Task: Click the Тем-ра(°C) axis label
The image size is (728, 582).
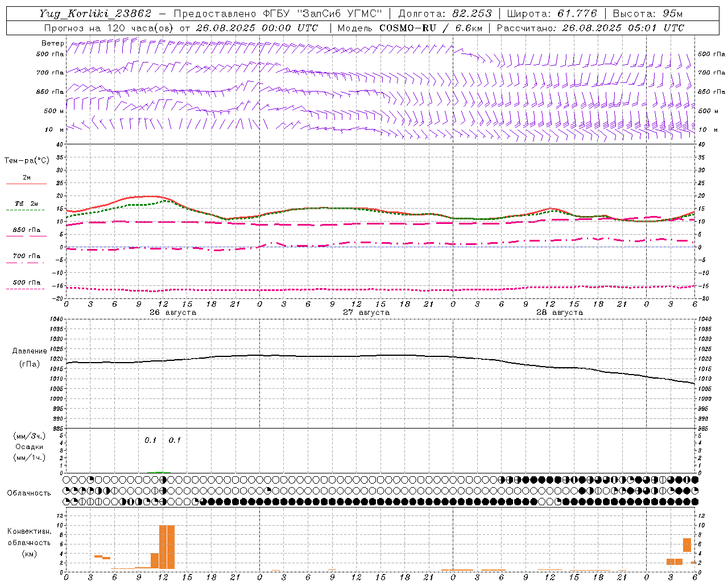Action: click(27, 161)
